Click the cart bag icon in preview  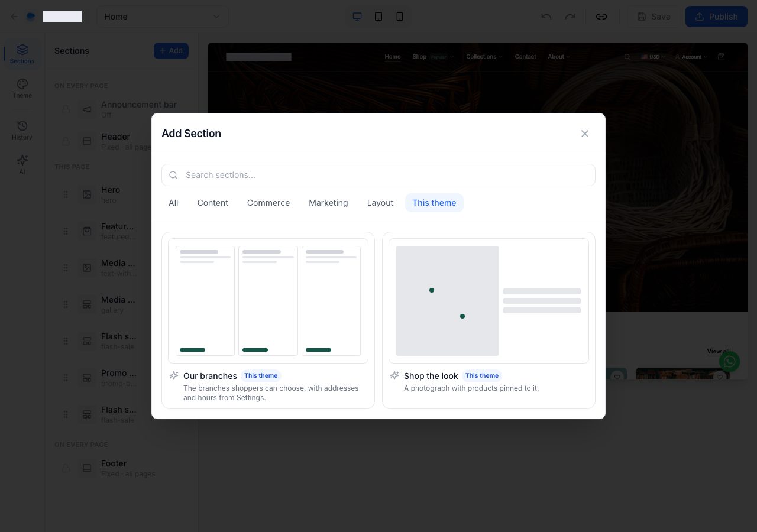coord(721,57)
